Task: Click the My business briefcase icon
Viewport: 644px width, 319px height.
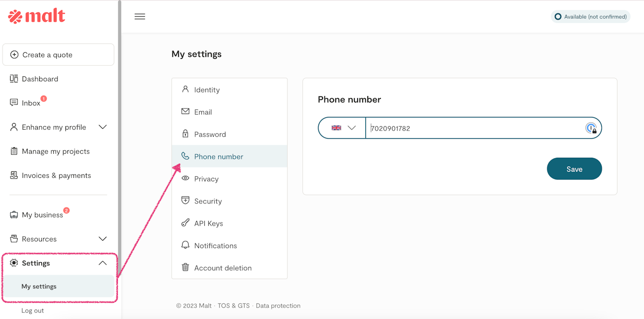Action: [14, 215]
